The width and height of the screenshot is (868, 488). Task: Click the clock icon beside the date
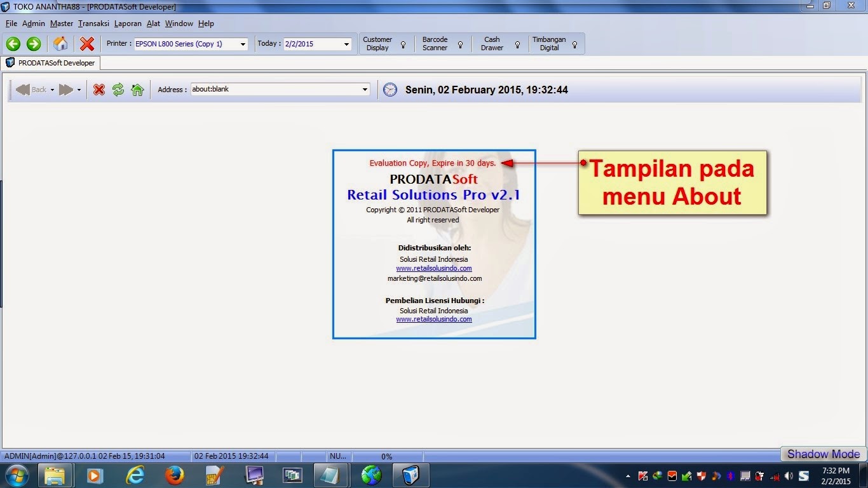(390, 90)
